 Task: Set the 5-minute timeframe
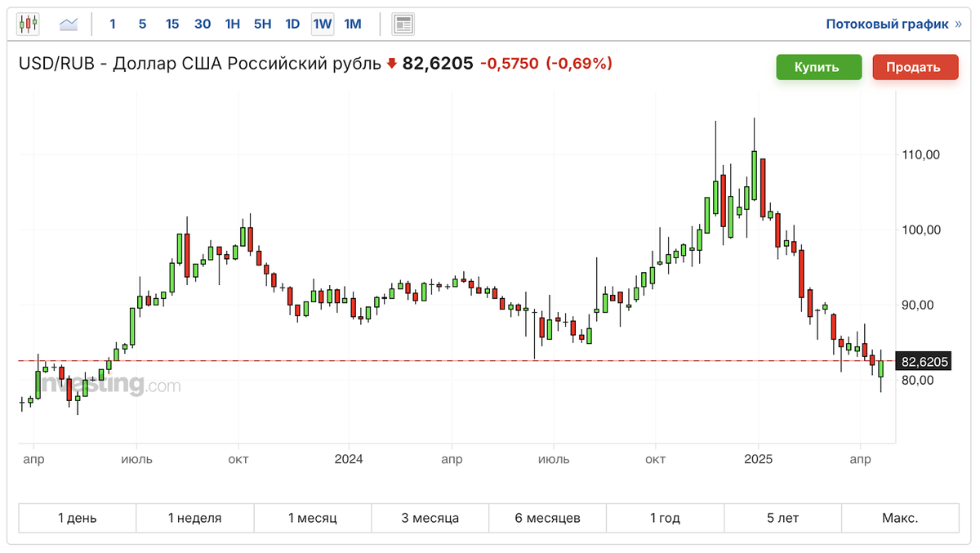click(x=142, y=24)
